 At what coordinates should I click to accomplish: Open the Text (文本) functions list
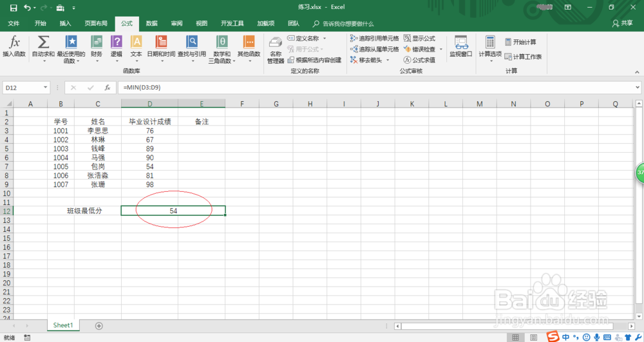tap(137, 48)
